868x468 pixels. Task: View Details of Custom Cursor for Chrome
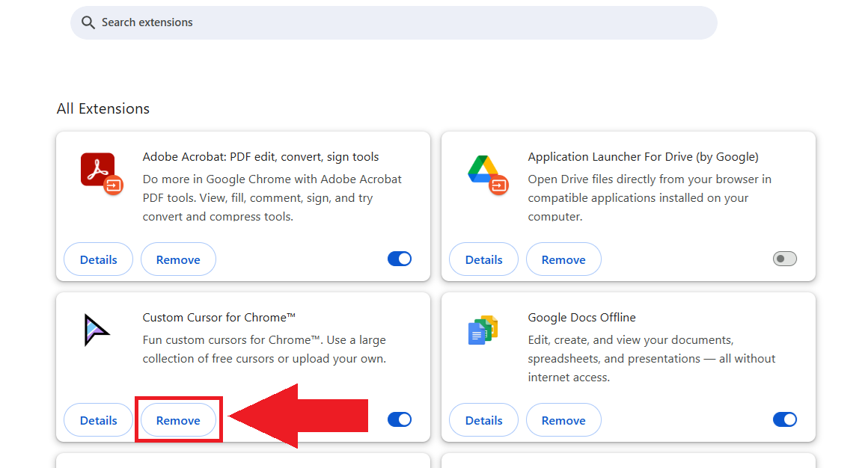[x=99, y=420]
